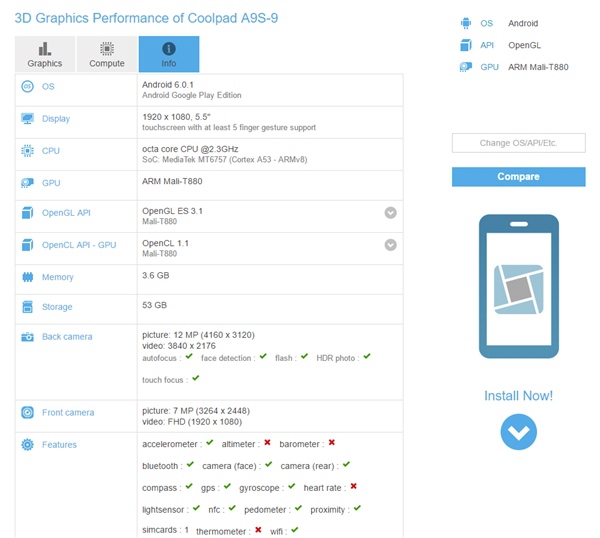This screenshot has height=538, width=600.
Task: Expand the OpenCL 1.1 details
Action: pos(390,245)
